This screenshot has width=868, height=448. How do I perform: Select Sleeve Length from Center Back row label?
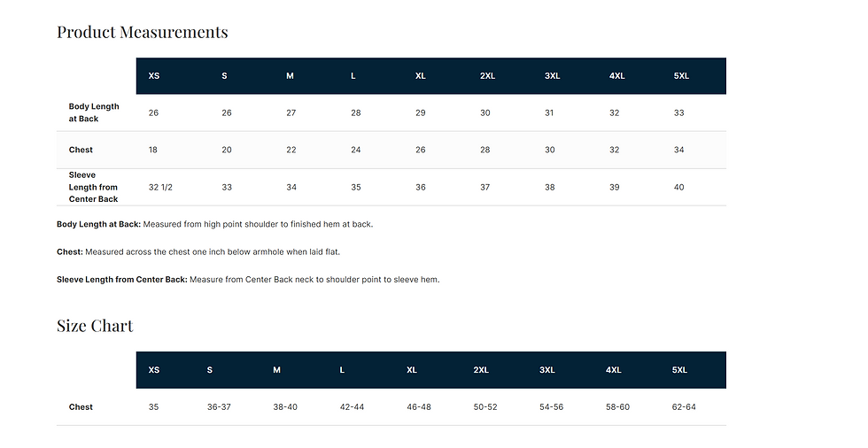(93, 187)
